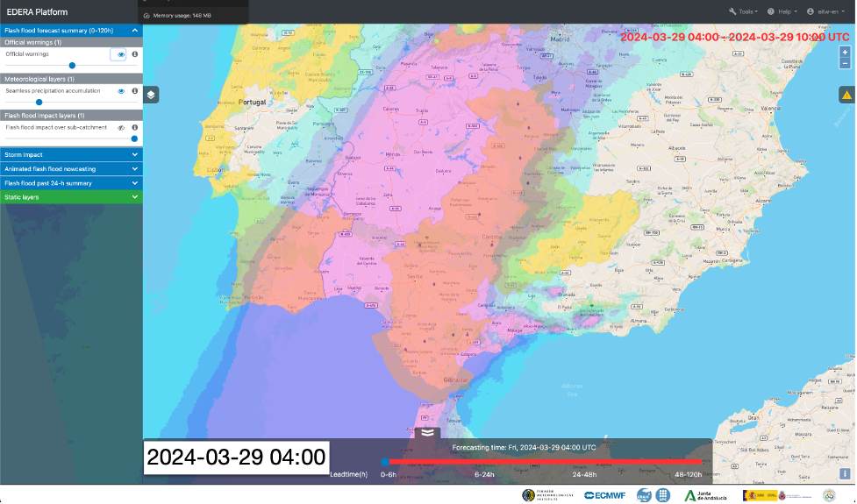
Task: Zoom out using the minus button
Action: (x=845, y=63)
